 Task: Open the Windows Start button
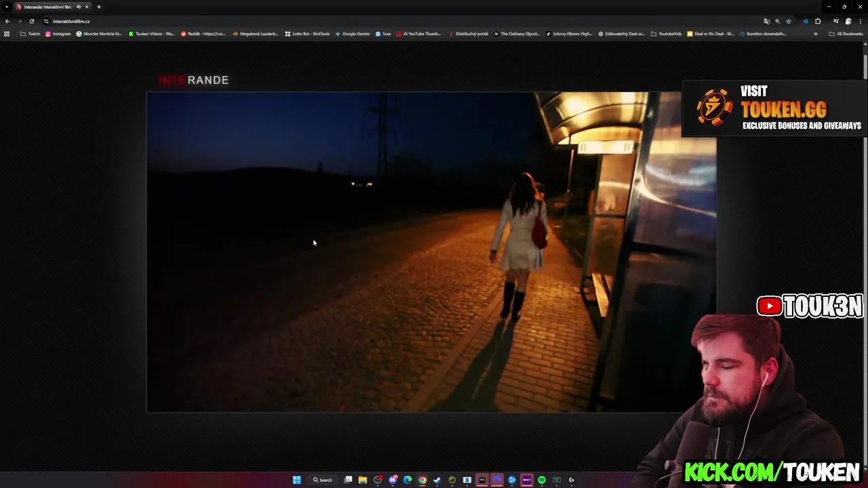[296, 480]
